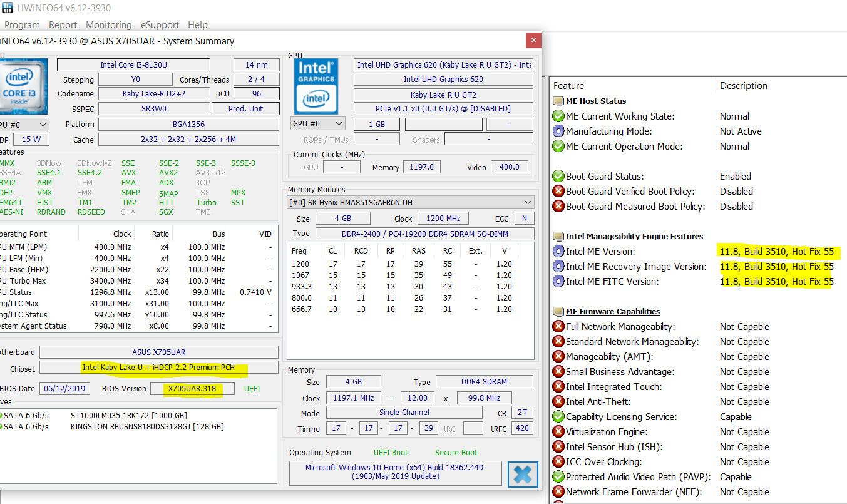Close the System Summary window

pos(533,41)
